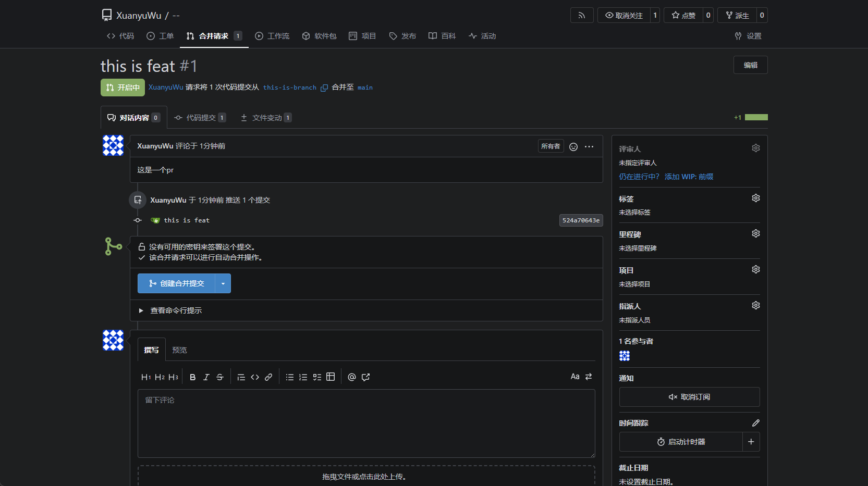Viewport: 868px width, 486px height.
Task: Switch to 文件变动 files changed tab
Action: pyautogui.click(x=266, y=118)
